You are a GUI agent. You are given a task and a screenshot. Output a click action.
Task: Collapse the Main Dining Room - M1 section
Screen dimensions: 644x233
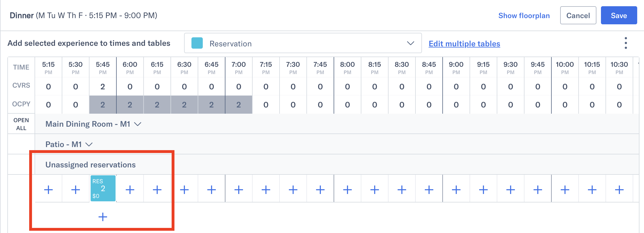(x=138, y=124)
